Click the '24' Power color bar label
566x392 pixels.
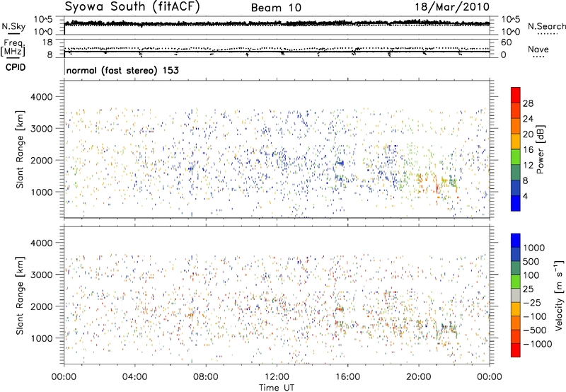[528, 119]
